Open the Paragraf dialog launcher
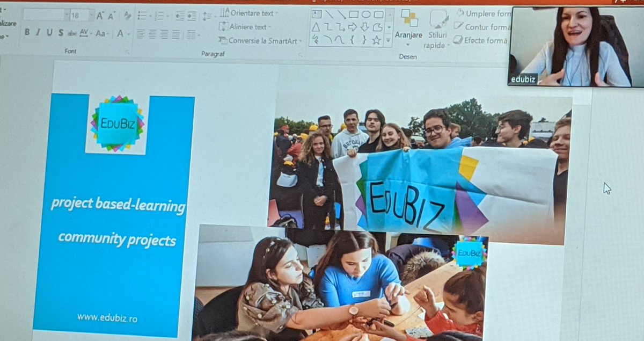 pyautogui.click(x=301, y=55)
